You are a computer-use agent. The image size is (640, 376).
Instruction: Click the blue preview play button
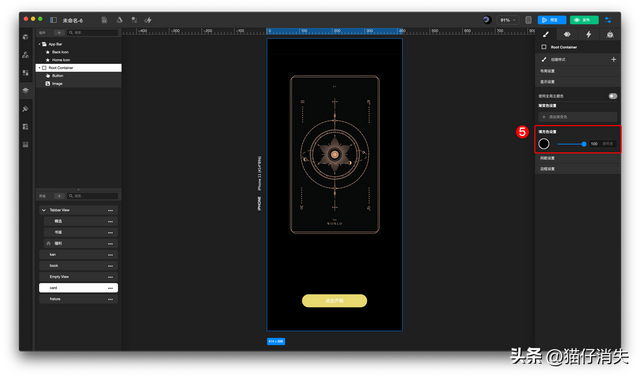551,20
